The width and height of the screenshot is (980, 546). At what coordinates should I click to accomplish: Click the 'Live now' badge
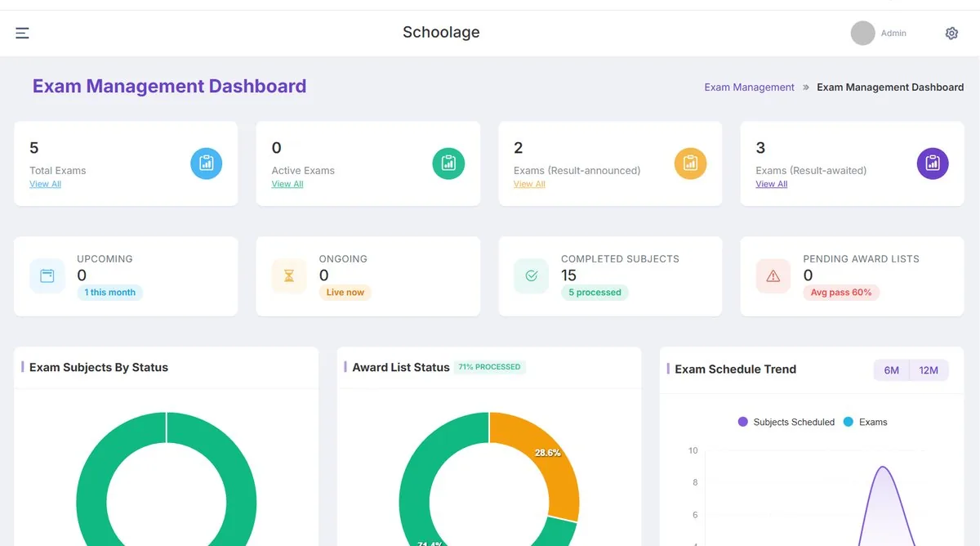345,293
